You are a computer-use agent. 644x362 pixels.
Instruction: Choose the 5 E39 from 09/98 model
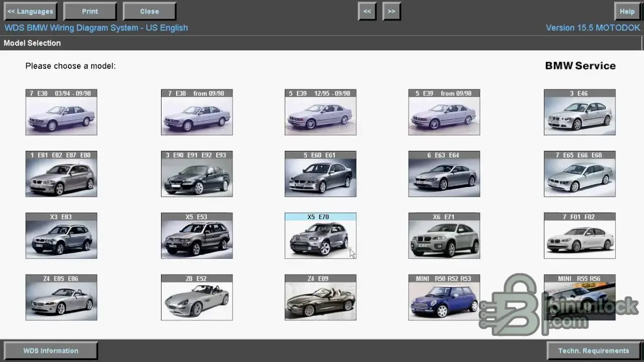[444, 112]
